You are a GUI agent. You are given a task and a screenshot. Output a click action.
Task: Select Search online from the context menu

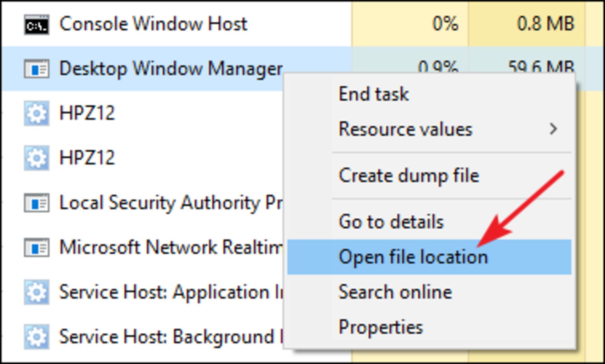tap(395, 292)
